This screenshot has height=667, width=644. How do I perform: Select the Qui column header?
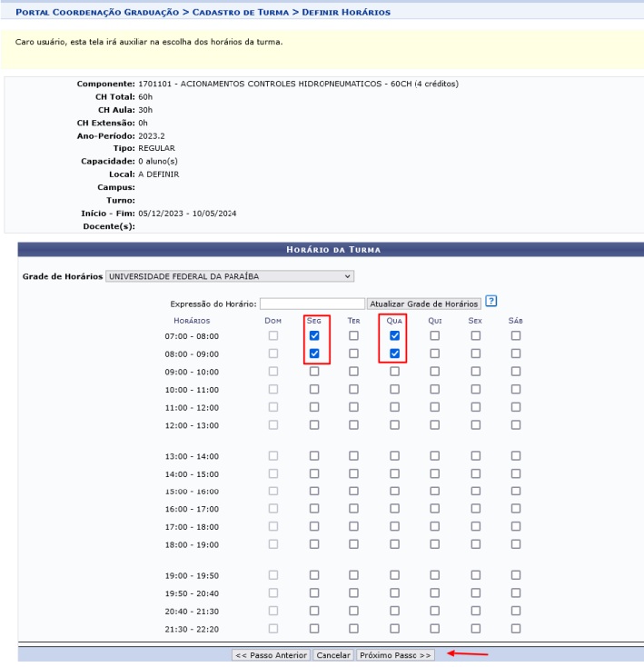(434, 321)
